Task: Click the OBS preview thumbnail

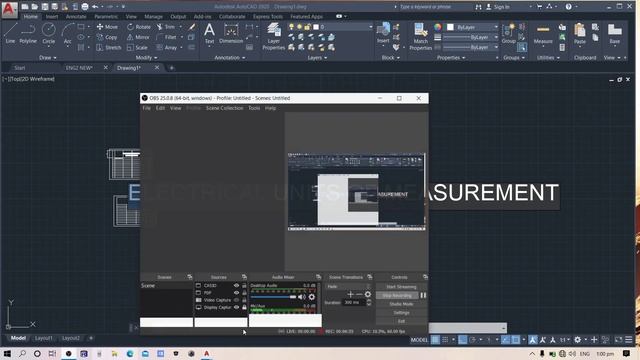Action: point(357,192)
